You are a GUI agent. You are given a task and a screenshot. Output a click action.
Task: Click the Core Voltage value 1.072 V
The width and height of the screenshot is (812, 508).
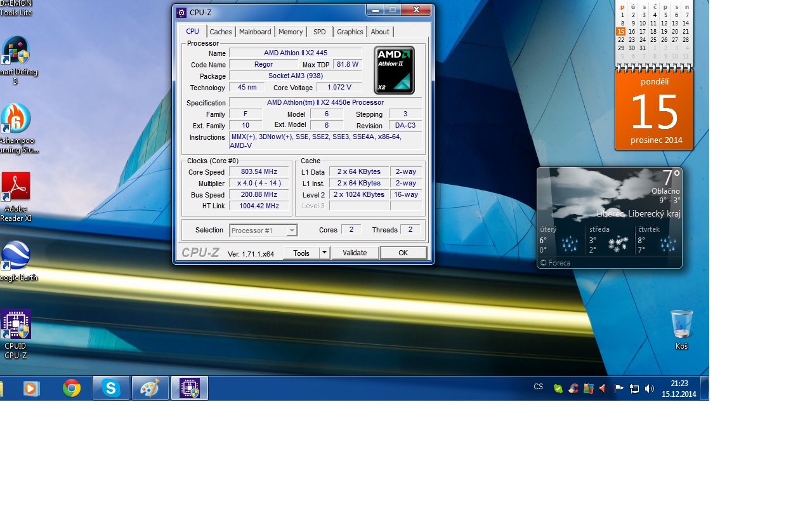coord(339,87)
